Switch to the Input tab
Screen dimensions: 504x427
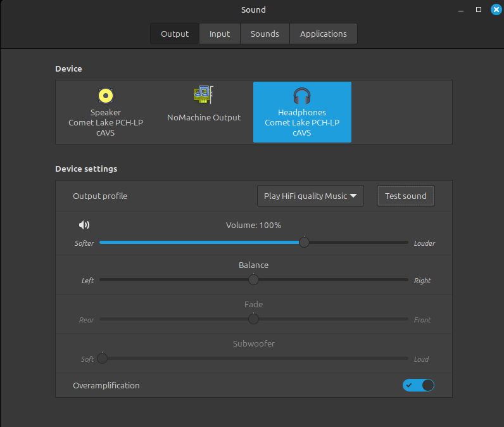click(x=220, y=34)
